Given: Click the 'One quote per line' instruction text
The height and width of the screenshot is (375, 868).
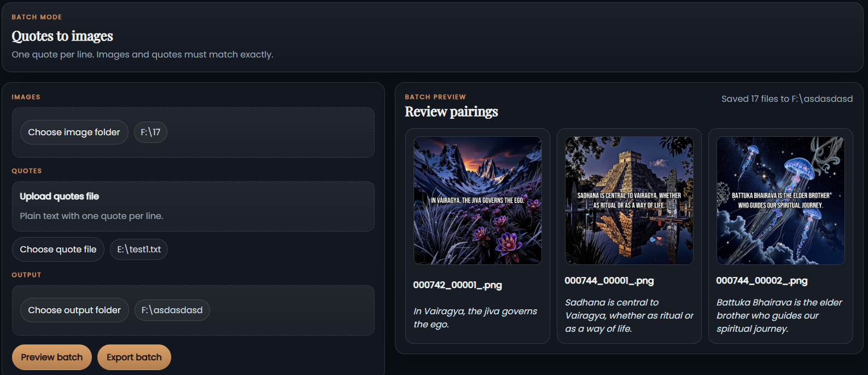Looking at the screenshot, I should (142, 55).
